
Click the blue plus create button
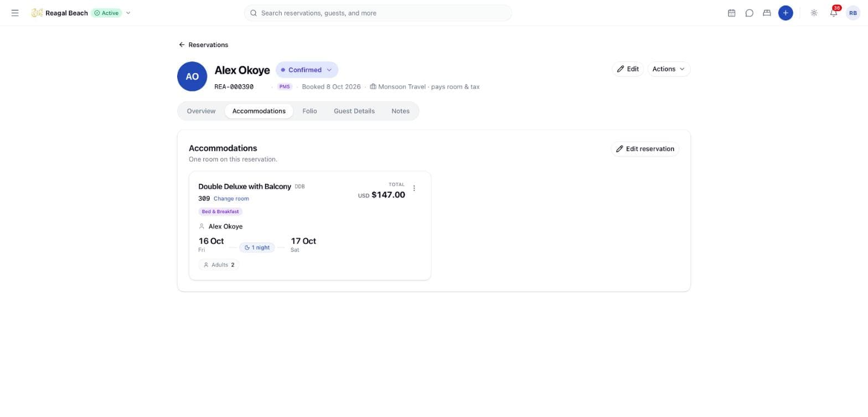point(785,13)
